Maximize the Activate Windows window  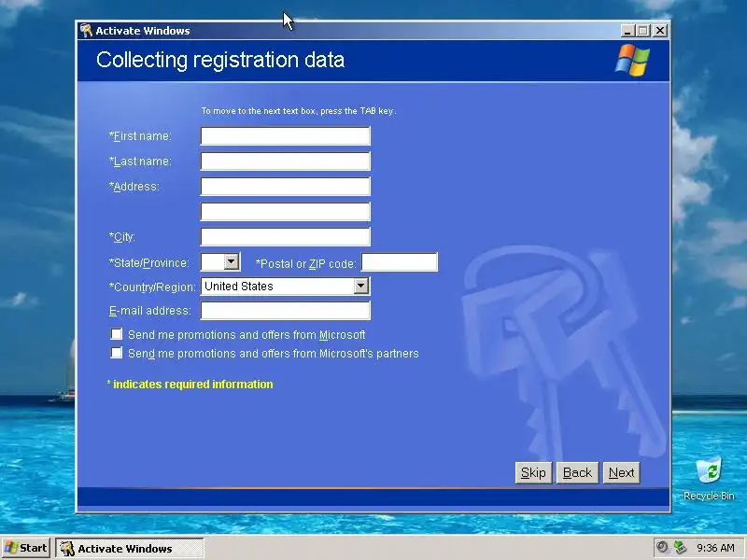(643, 31)
